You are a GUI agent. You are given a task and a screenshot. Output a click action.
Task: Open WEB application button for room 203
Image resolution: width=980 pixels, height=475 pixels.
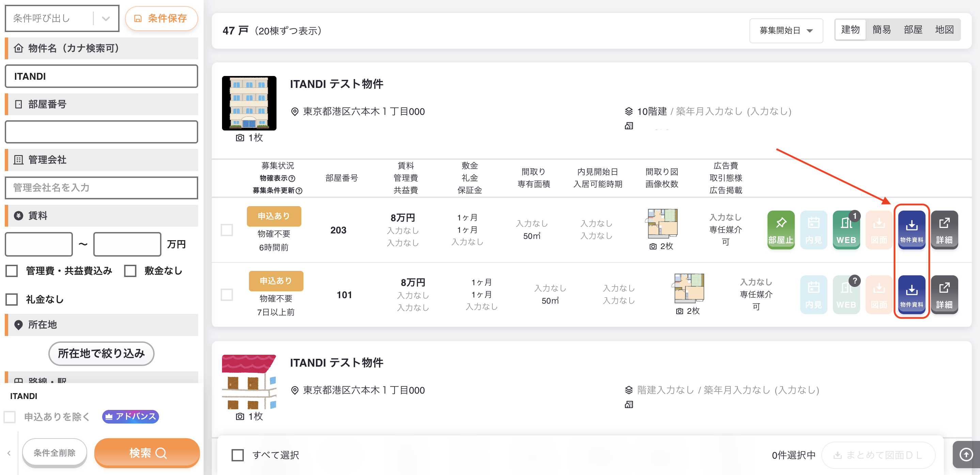coord(846,230)
